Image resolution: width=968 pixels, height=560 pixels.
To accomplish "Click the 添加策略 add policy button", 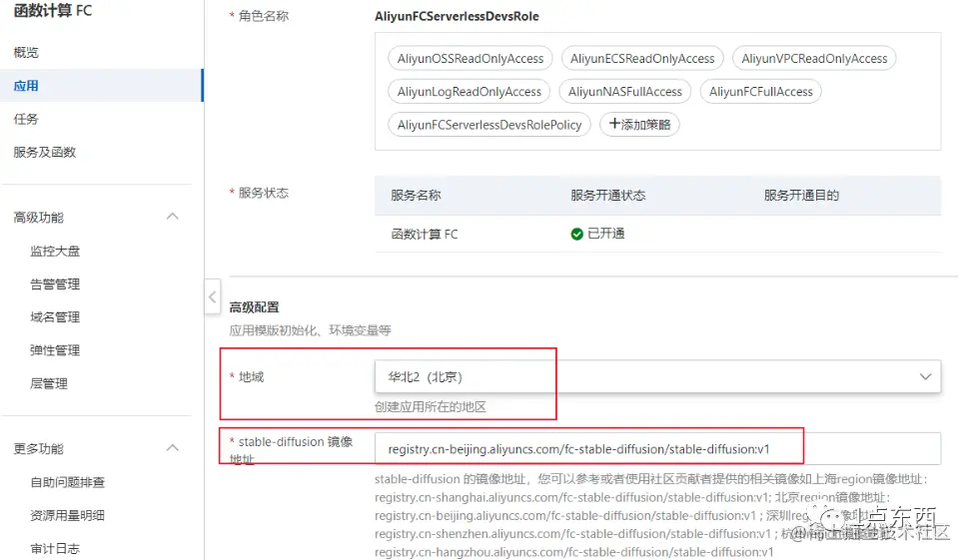I will [x=639, y=125].
